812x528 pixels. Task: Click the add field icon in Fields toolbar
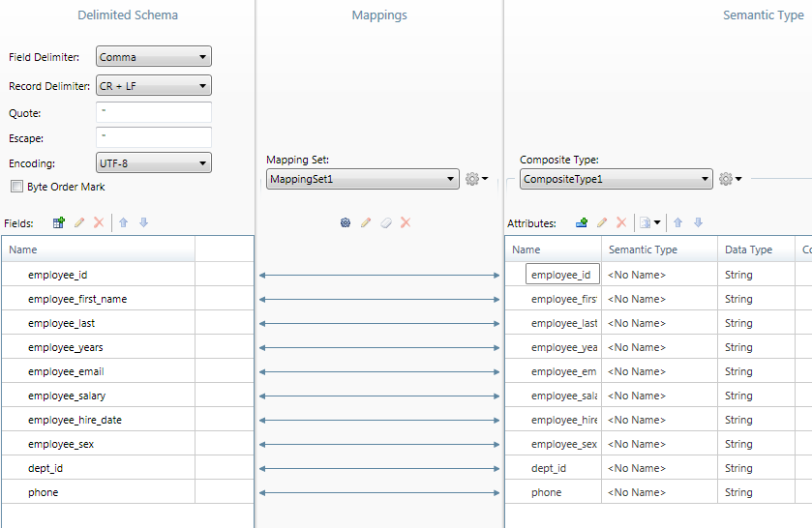(59, 222)
